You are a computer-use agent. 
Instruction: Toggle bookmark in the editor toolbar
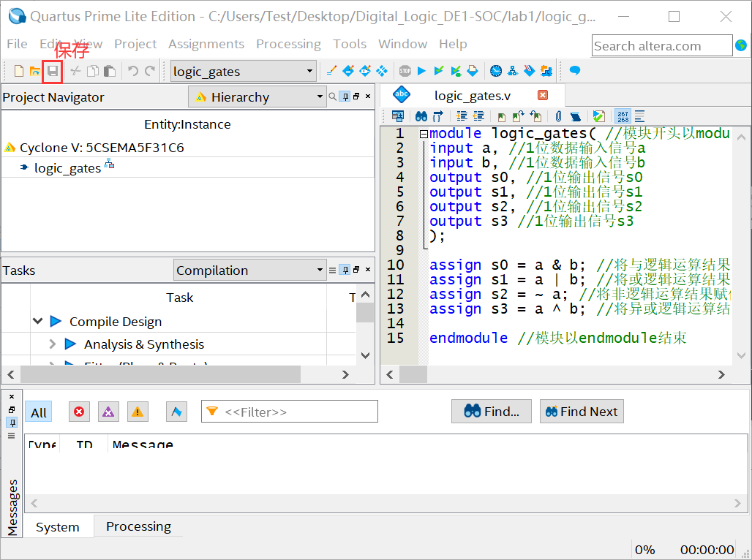pos(502,116)
